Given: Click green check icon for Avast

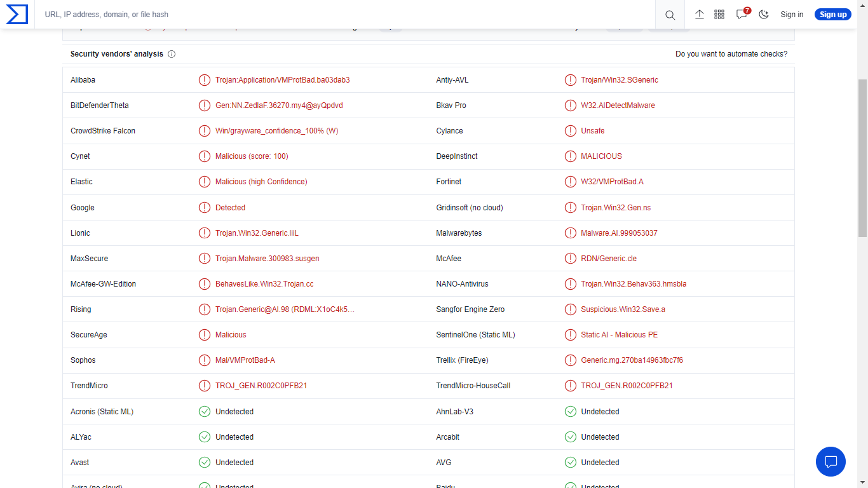Looking at the screenshot, I should click(205, 463).
